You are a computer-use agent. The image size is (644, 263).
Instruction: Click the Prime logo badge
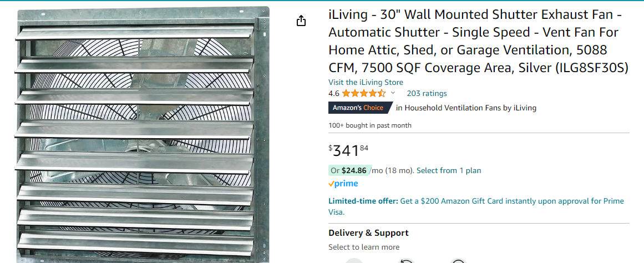coord(343,184)
